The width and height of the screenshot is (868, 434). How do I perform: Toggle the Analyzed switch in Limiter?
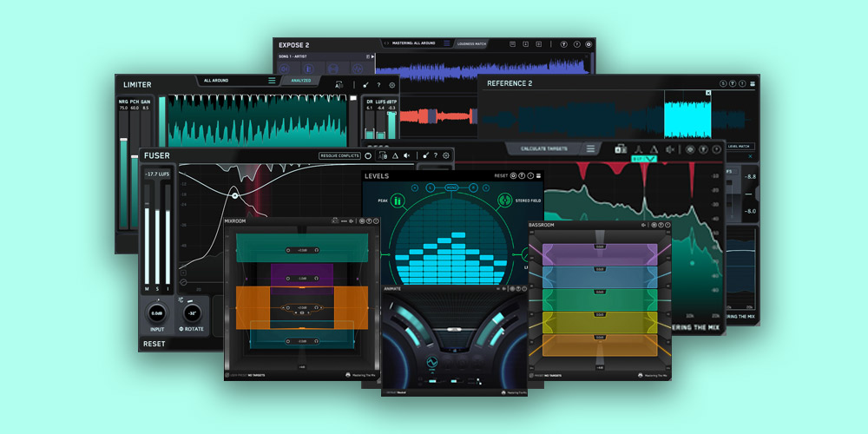(x=300, y=81)
